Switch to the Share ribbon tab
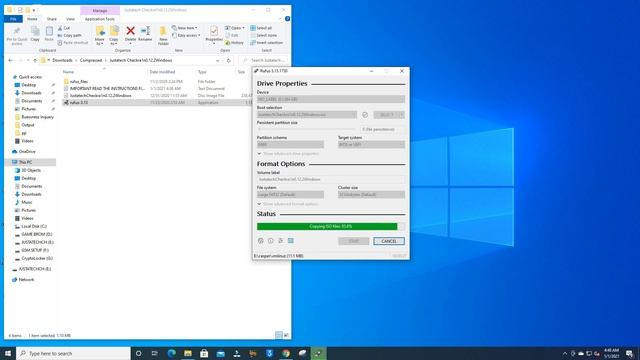The height and width of the screenshot is (360, 640). tap(51, 19)
